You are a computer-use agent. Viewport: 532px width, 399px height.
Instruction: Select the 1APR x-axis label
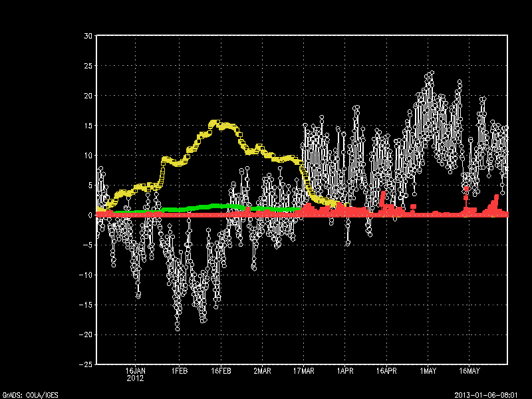point(345,371)
